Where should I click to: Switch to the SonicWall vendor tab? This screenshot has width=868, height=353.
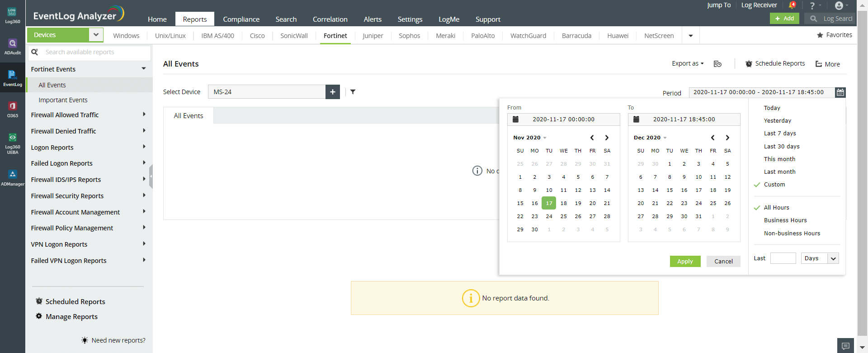[x=294, y=36]
